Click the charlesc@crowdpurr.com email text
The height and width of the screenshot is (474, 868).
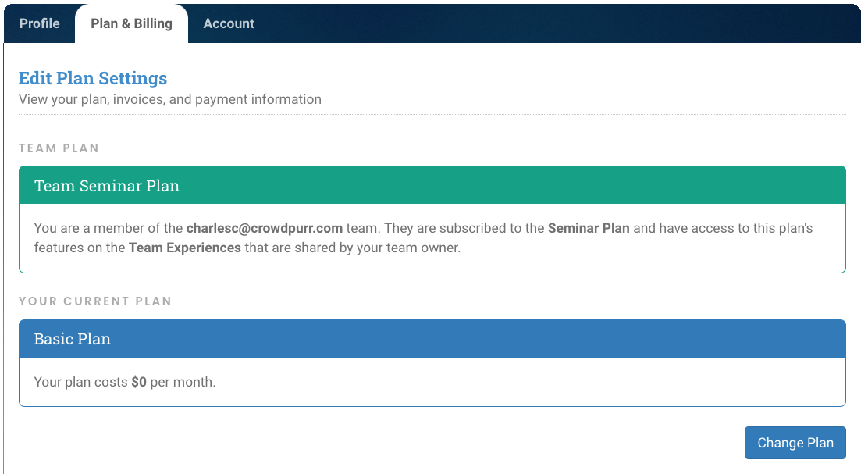click(x=264, y=228)
